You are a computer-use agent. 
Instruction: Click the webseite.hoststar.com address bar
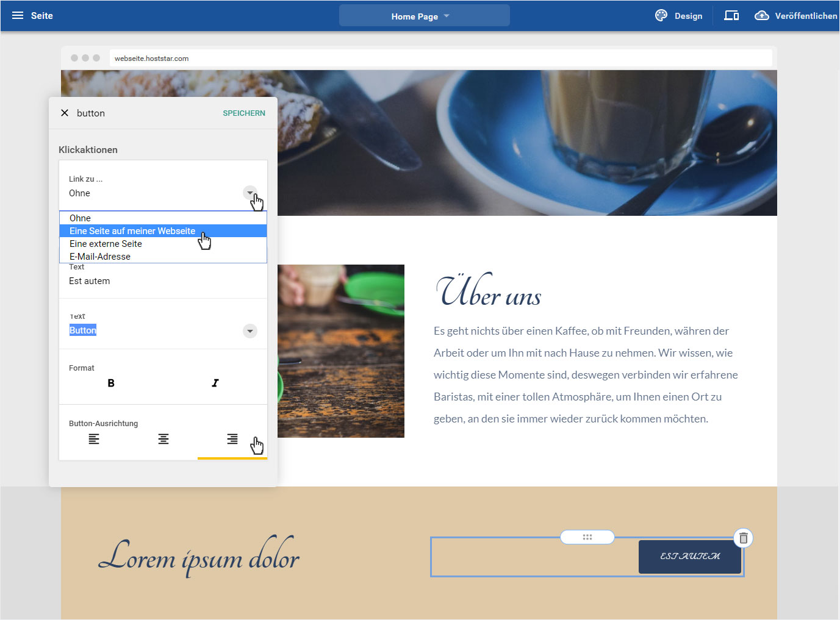440,59
